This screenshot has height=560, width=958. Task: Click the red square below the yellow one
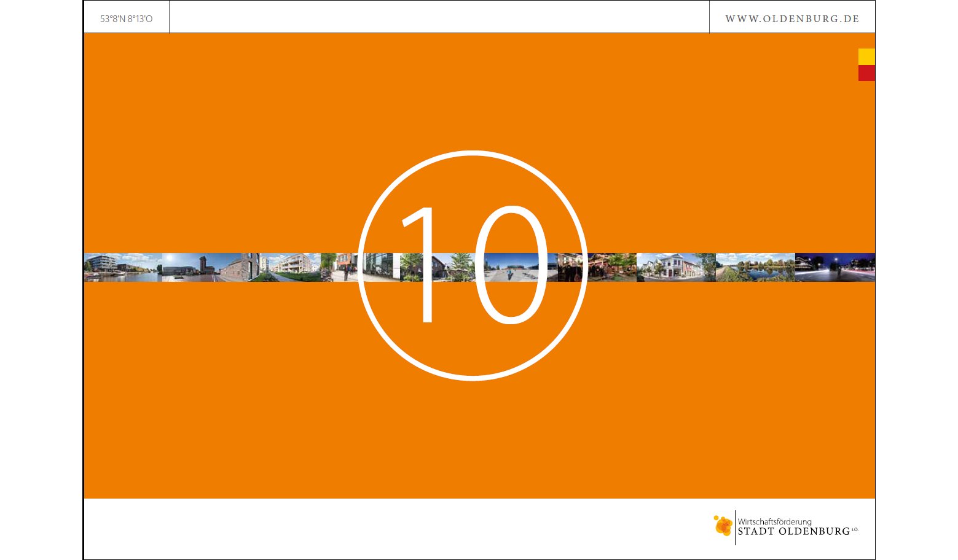click(x=866, y=73)
